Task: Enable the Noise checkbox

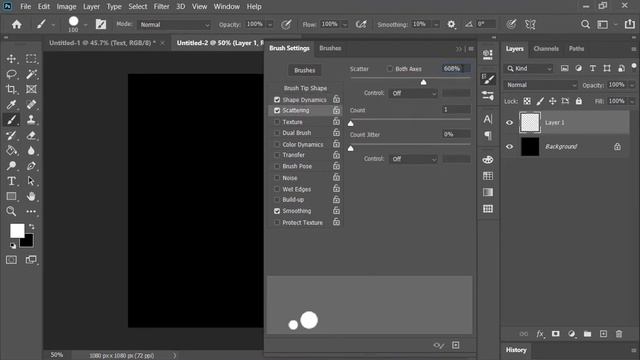Action: [277, 178]
